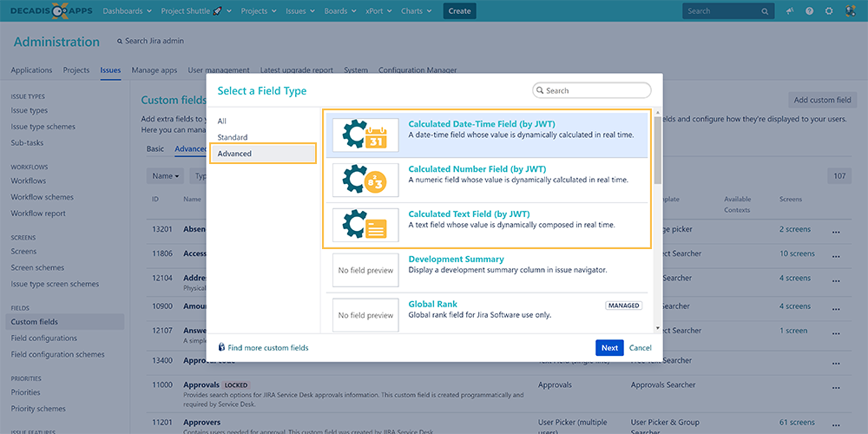Open actions menu for the 10 screens row

pyautogui.click(x=836, y=255)
